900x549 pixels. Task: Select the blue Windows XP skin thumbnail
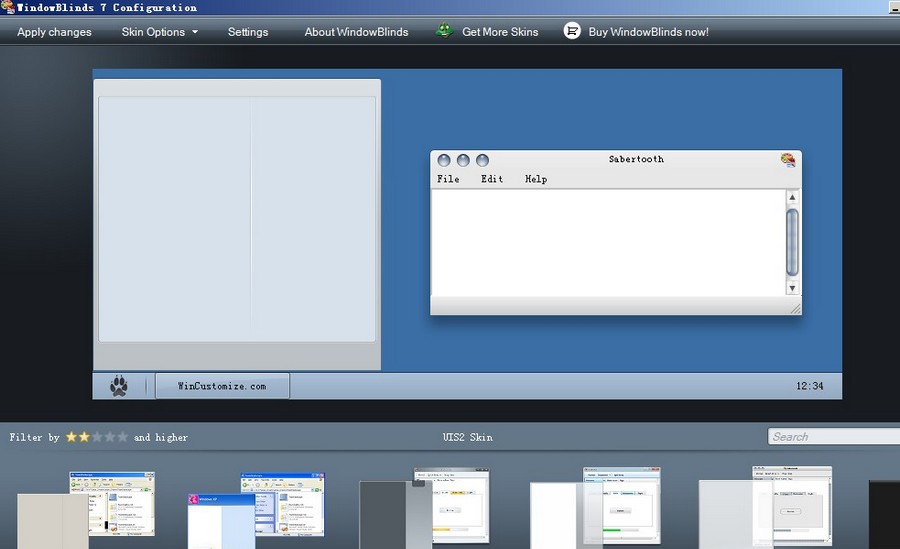256,511
